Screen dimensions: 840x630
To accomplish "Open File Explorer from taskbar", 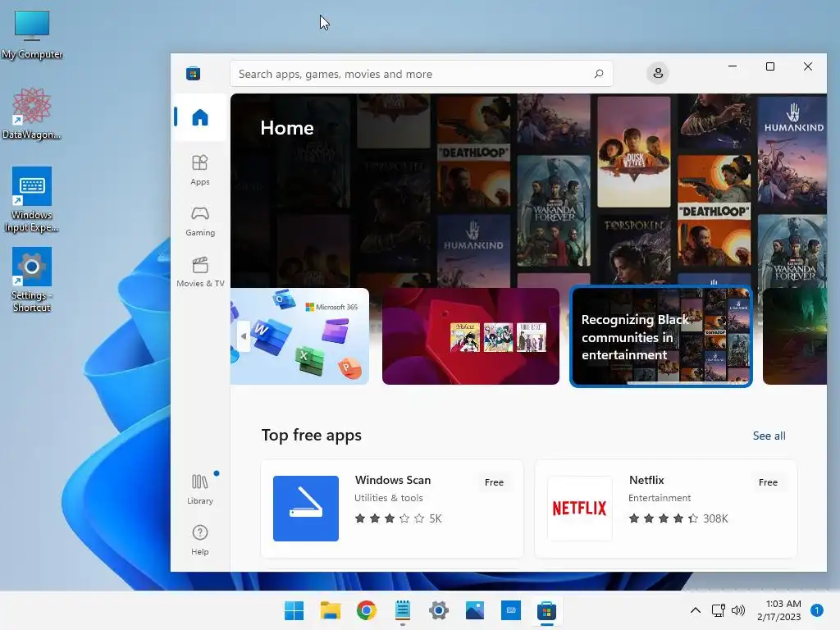I will tap(330, 610).
